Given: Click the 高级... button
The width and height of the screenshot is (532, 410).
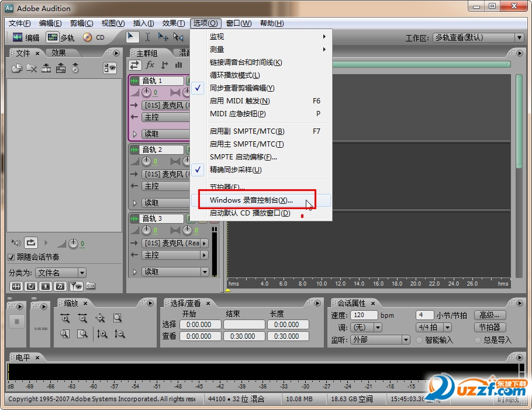Looking at the screenshot, I should pyautogui.click(x=489, y=315).
